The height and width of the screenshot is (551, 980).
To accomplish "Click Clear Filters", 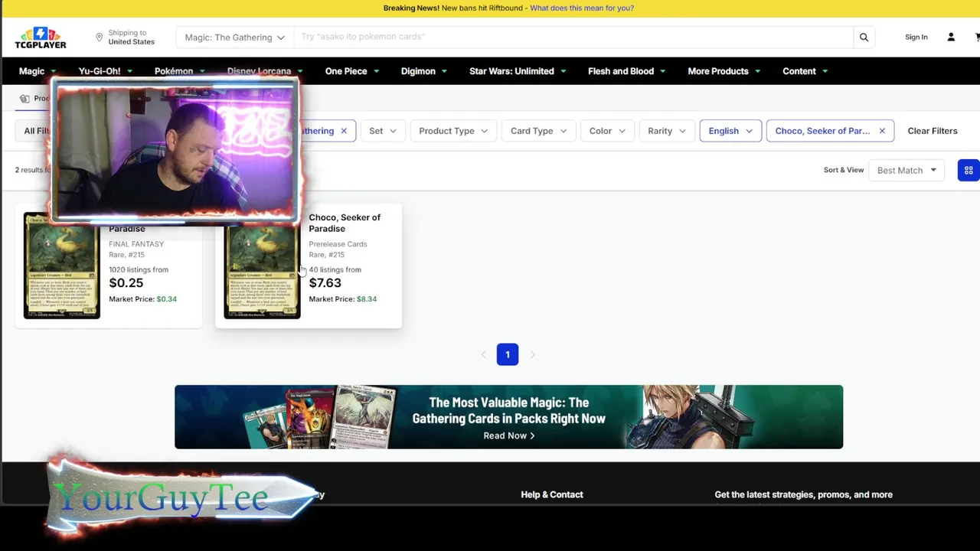I will [932, 131].
